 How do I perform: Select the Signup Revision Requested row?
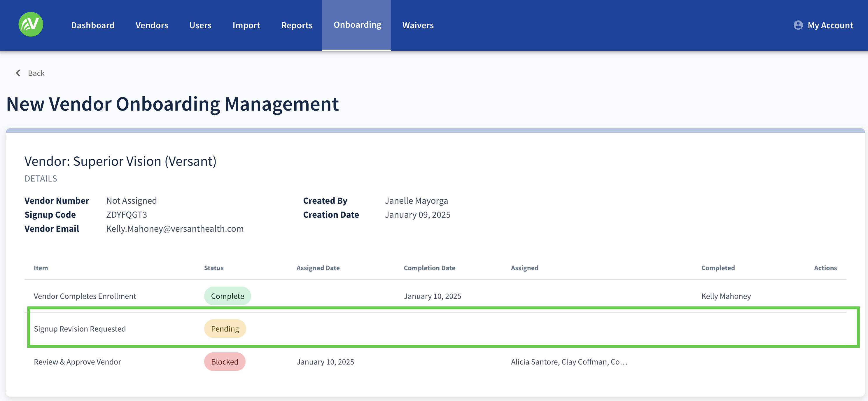[80, 329]
